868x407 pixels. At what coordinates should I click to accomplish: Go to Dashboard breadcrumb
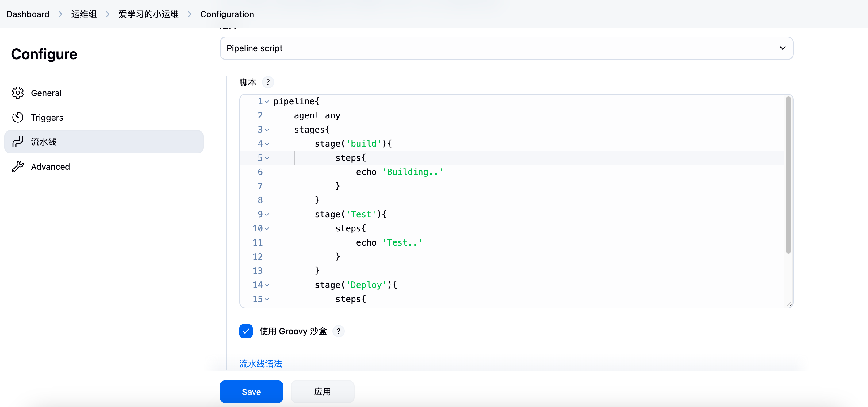click(x=28, y=14)
